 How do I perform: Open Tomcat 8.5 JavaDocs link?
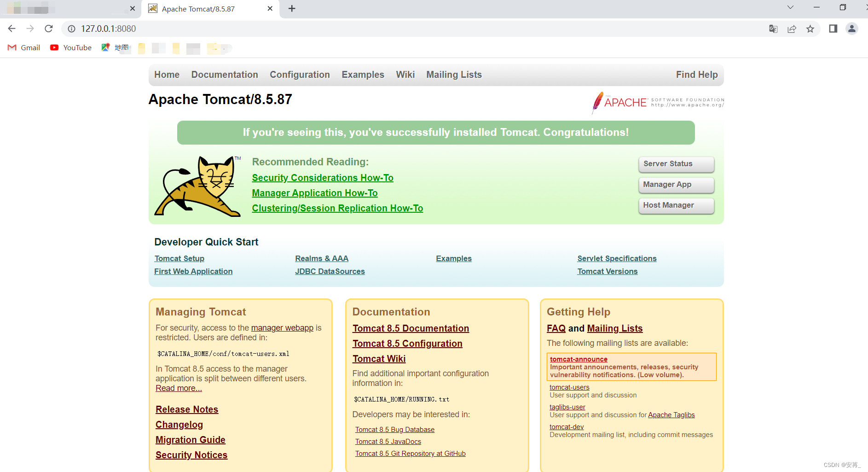click(x=388, y=442)
